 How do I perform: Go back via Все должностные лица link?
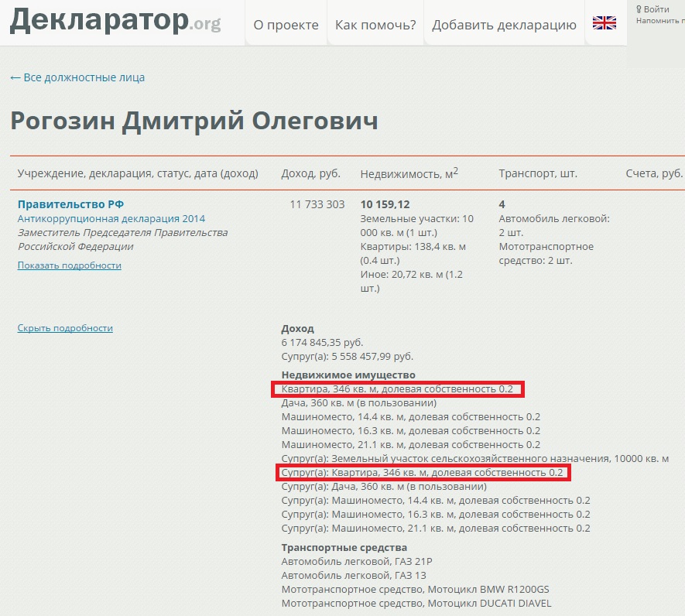(77, 77)
